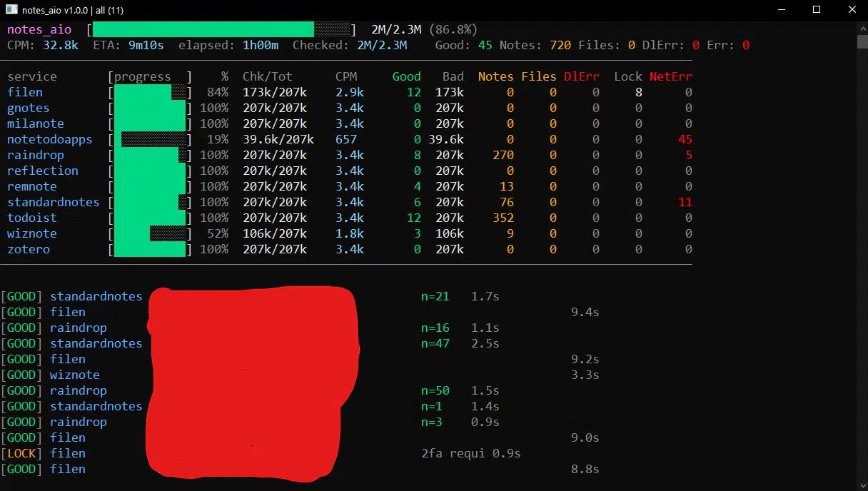Click the 'raindrop' service name in table
Image resolution: width=868 pixels, height=491 pixels.
click(x=36, y=155)
